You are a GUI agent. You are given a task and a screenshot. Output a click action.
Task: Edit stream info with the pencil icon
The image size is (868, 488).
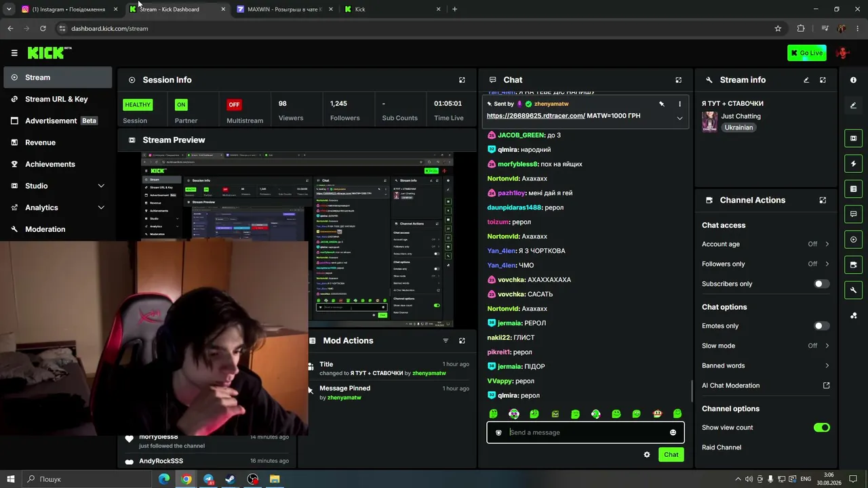pos(806,80)
